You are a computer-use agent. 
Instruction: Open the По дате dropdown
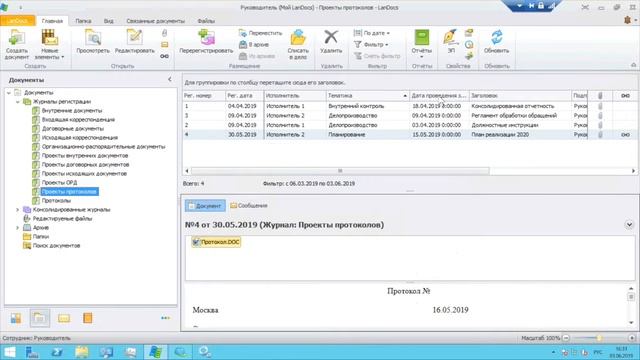pyautogui.click(x=372, y=33)
